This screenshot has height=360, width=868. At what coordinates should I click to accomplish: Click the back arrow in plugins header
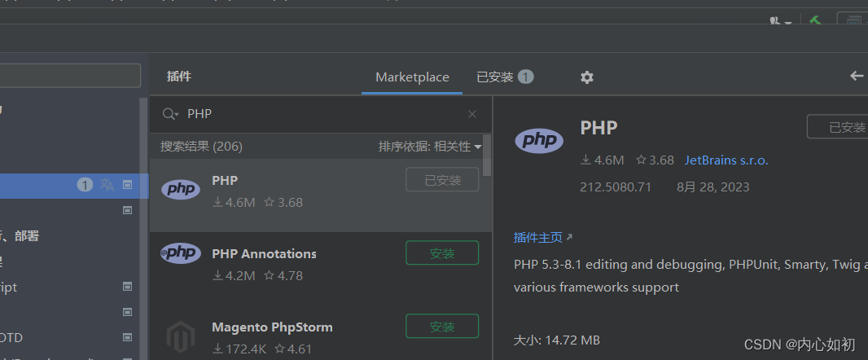click(x=857, y=76)
